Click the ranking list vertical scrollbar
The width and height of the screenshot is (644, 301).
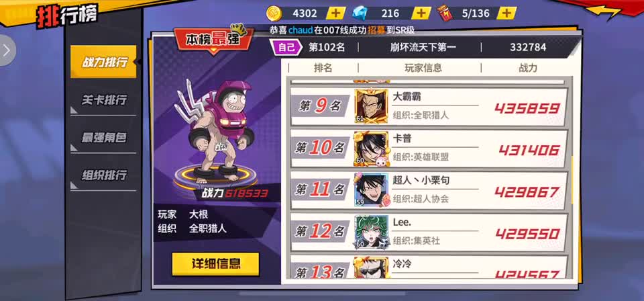click(573, 180)
